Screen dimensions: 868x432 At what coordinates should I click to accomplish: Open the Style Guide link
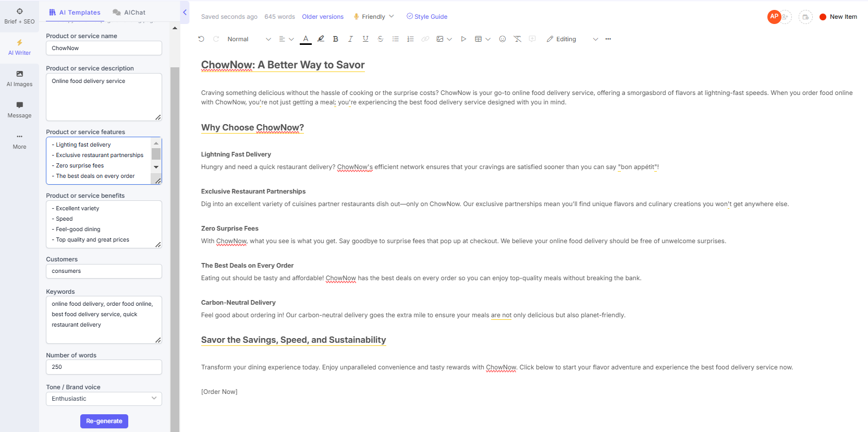point(427,17)
